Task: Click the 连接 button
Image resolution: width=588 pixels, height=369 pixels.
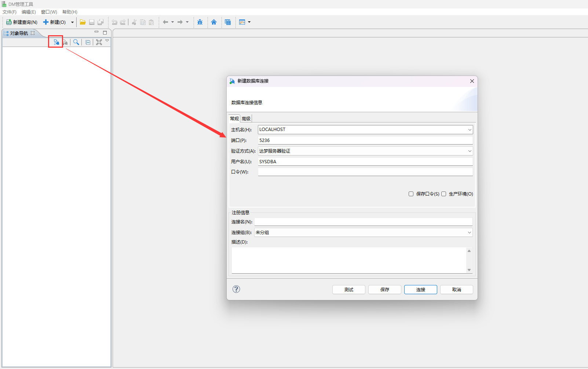Action: (x=421, y=290)
